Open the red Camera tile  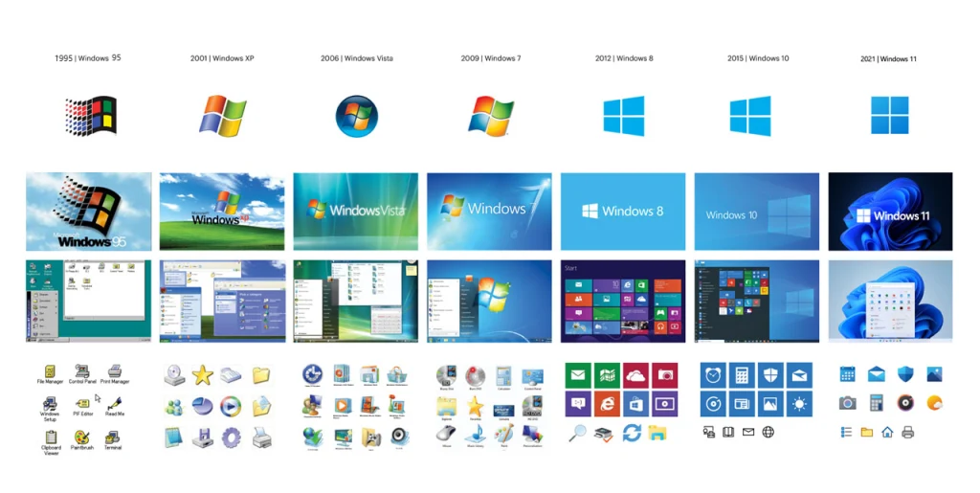(665, 375)
